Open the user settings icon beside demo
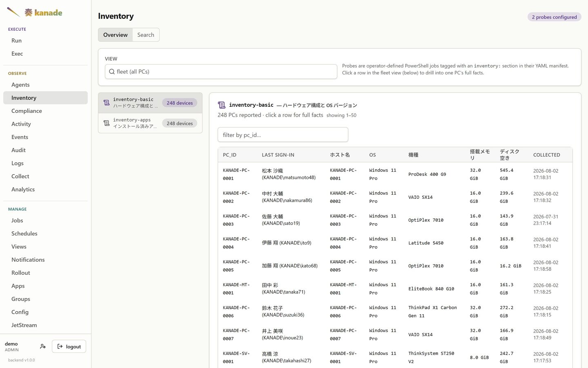 (43, 346)
